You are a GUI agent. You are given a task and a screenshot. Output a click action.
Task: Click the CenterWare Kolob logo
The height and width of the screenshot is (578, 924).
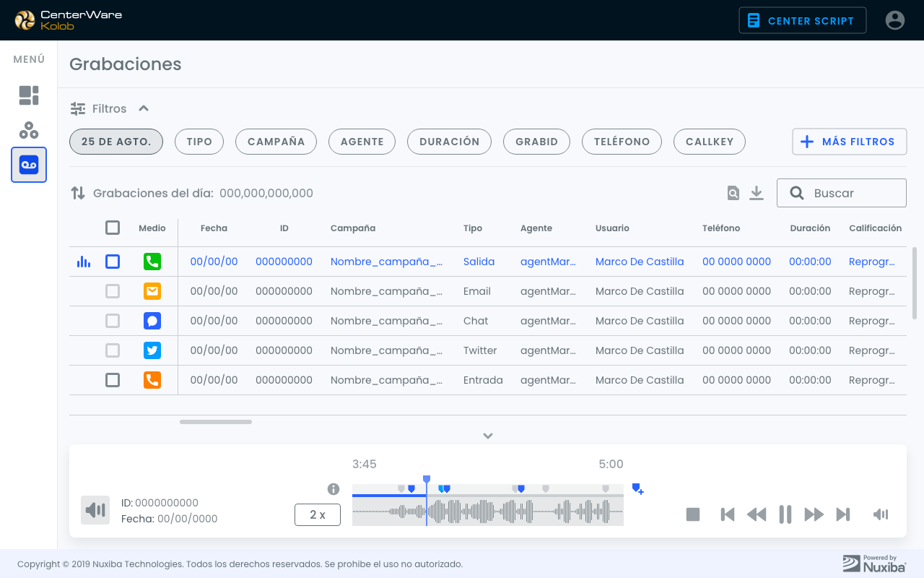(x=69, y=20)
